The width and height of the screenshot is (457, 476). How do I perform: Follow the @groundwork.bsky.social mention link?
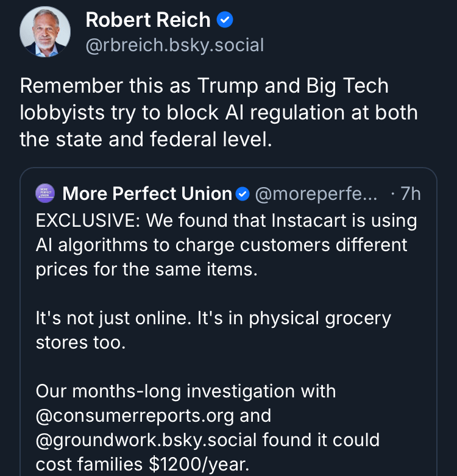157,440
